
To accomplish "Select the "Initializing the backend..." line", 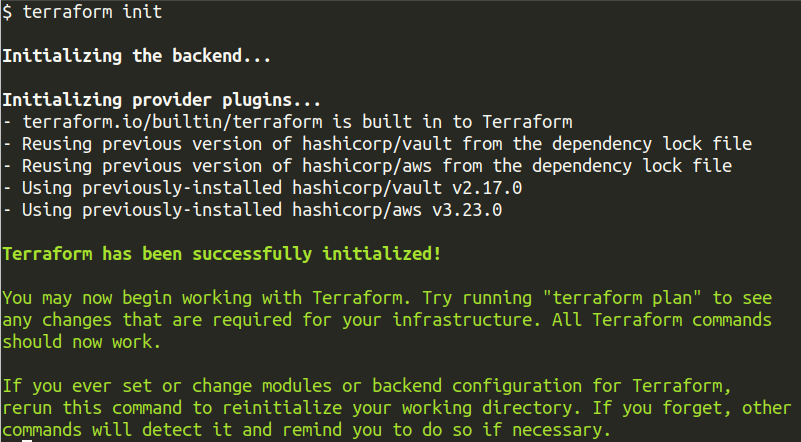I will [137, 57].
